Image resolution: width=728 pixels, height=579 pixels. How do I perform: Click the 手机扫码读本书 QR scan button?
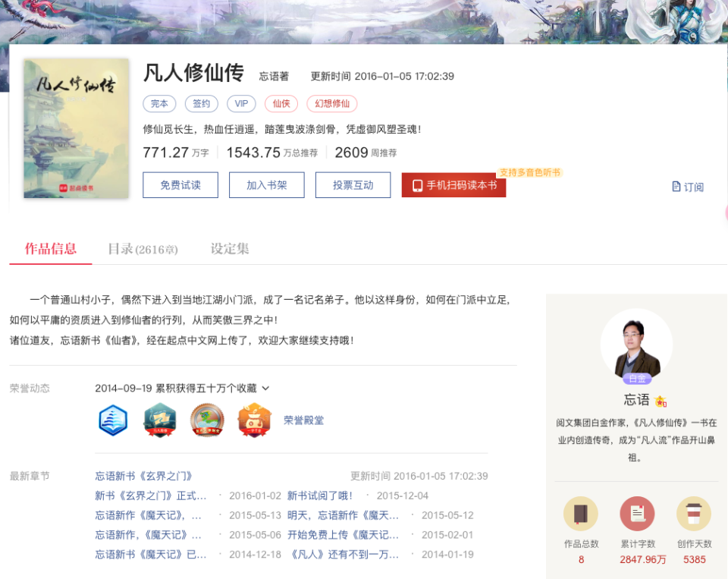[x=453, y=184]
